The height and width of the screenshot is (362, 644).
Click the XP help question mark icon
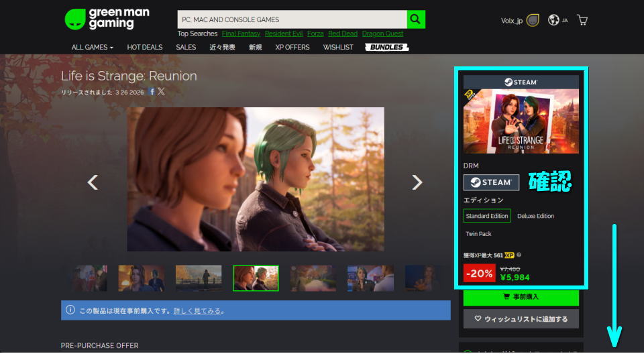[x=519, y=255]
